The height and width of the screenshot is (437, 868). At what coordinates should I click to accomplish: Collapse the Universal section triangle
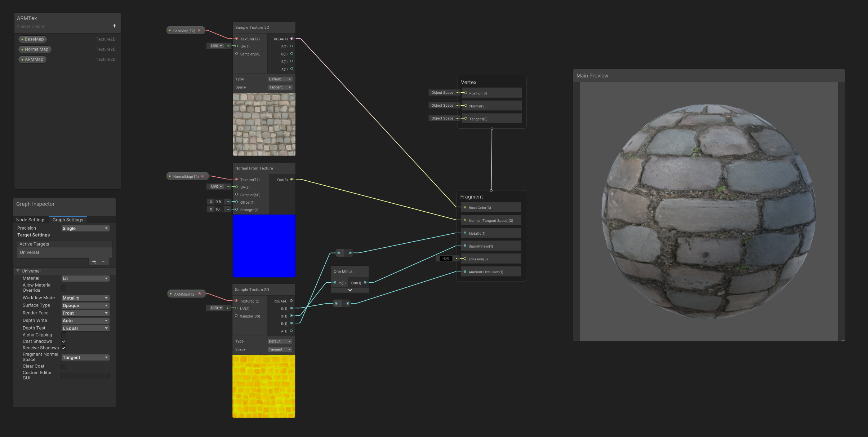(x=18, y=271)
